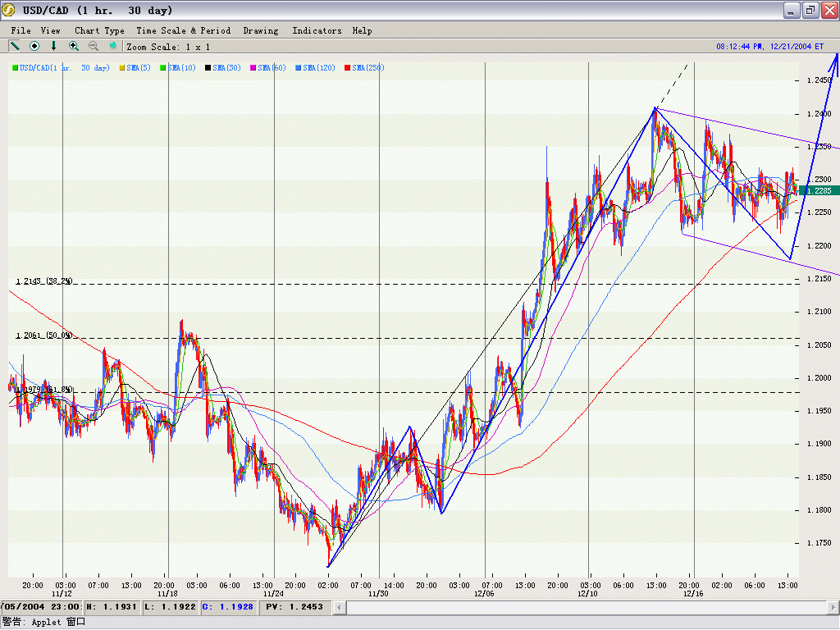This screenshot has width=840, height=630.
Task: Click the teal globe toolbar icon
Action: pos(113,46)
